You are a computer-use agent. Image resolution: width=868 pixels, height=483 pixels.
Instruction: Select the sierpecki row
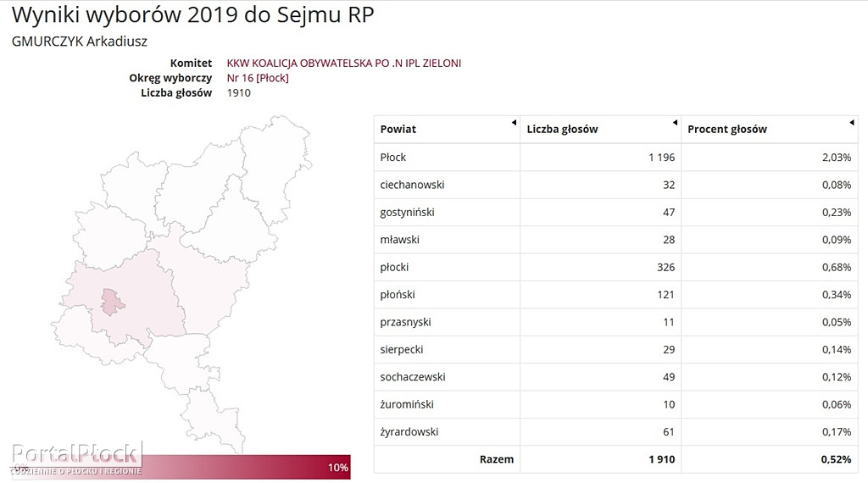click(615, 350)
